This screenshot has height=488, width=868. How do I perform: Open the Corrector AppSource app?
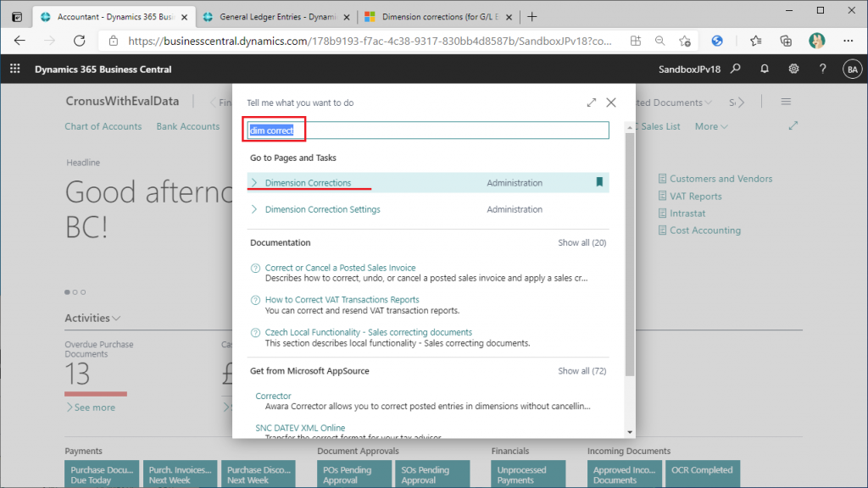273,396
